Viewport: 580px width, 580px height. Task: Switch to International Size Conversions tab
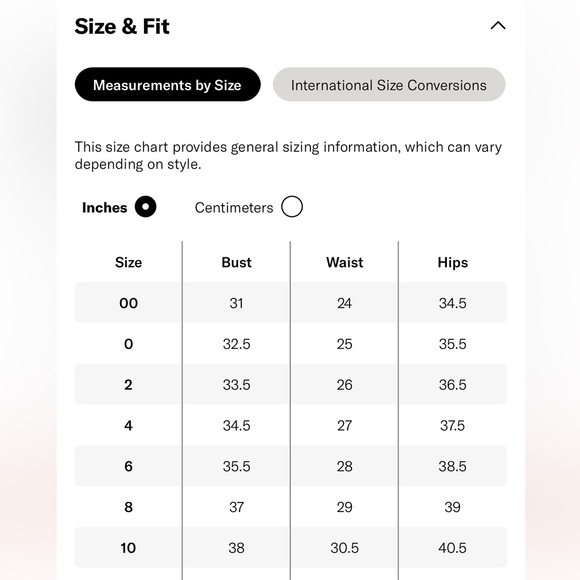pos(389,84)
